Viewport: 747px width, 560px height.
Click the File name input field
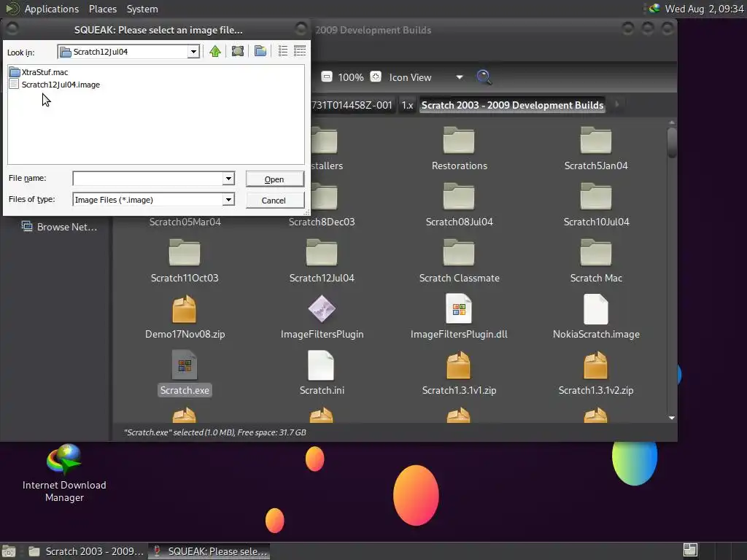pyautogui.click(x=147, y=179)
